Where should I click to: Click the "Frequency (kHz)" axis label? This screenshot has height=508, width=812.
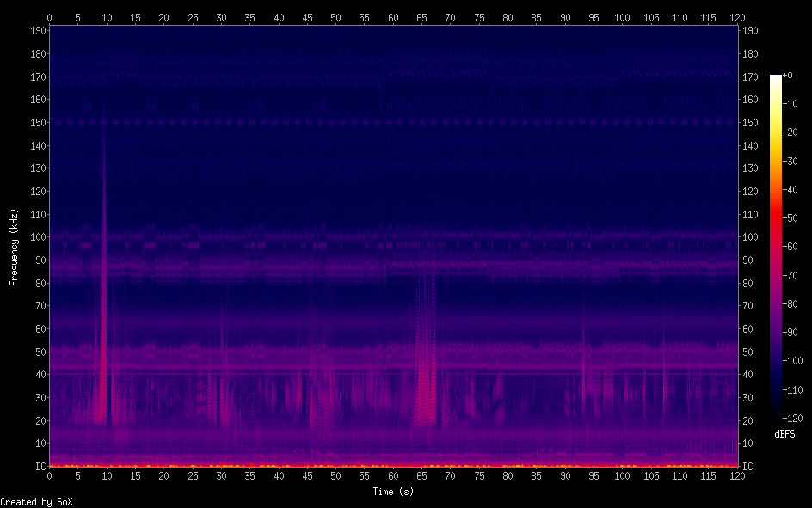(14, 246)
